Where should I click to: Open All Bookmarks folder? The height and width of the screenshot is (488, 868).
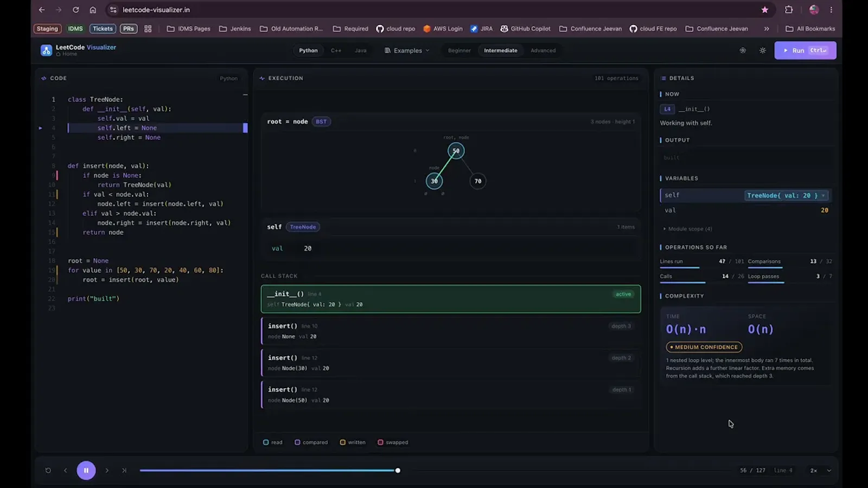[x=810, y=29]
